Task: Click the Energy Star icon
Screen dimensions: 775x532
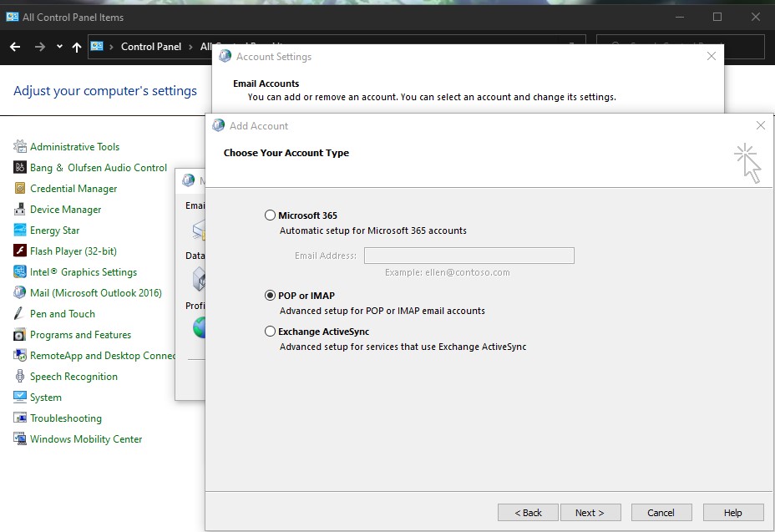Action: (20, 230)
